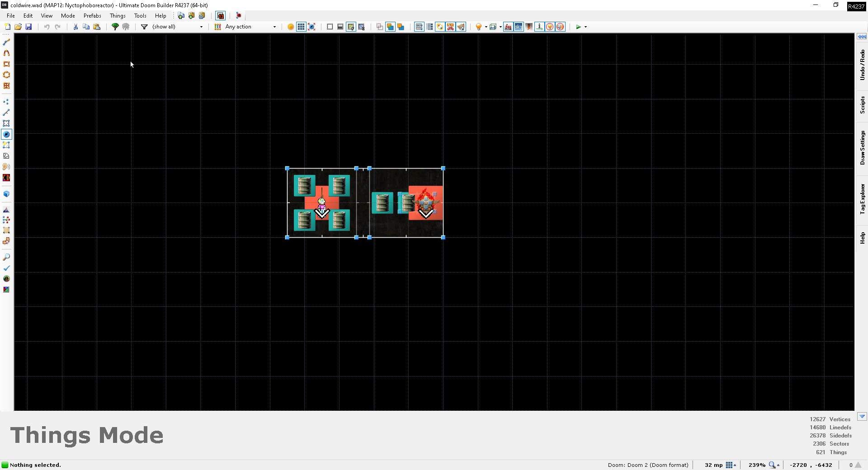Create a new map
The height and width of the screenshot is (470, 868).
coord(8,27)
